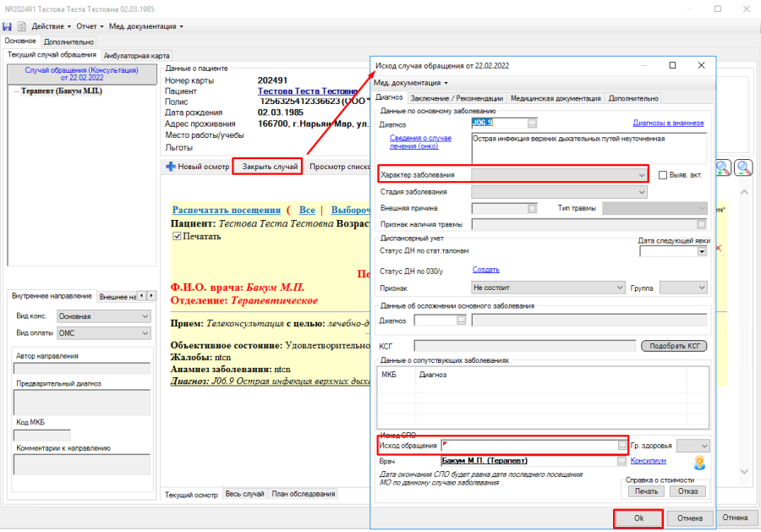The height and width of the screenshot is (532, 761).
Task: Click the Создать link
Action: tap(486, 270)
